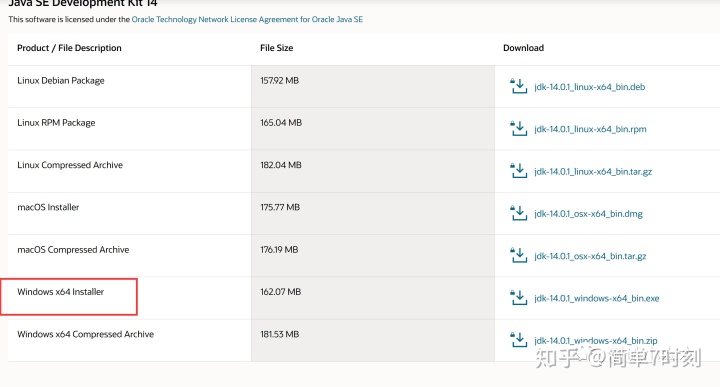The width and height of the screenshot is (720, 387).
Task: Download jdk-14.0.1_linux-x64_bin.tar.gz link
Action: point(593,171)
